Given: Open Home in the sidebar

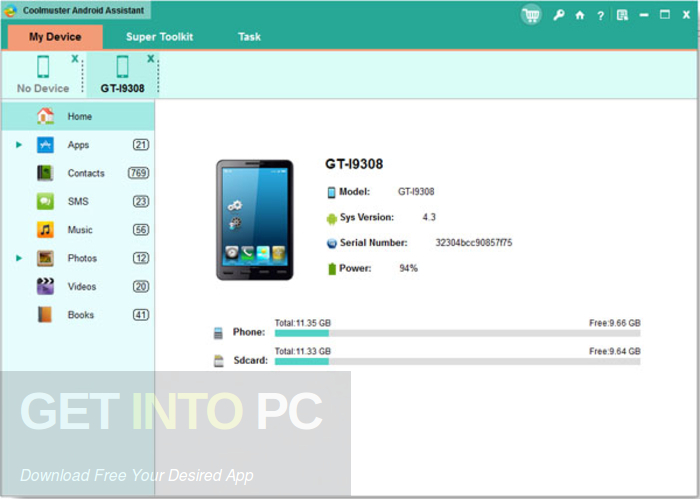Looking at the screenshot, I should (x=78, y=116).
